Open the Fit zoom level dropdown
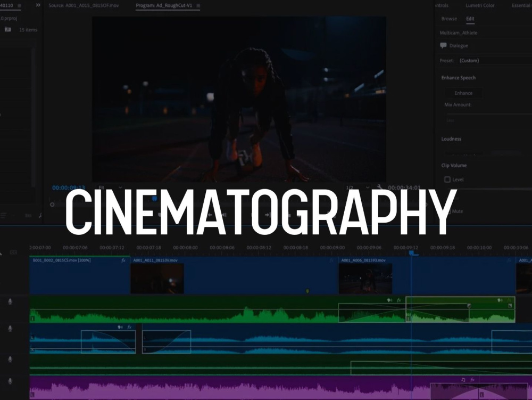Viewport: 532px width, 400px height. click(x=110, y=187)
